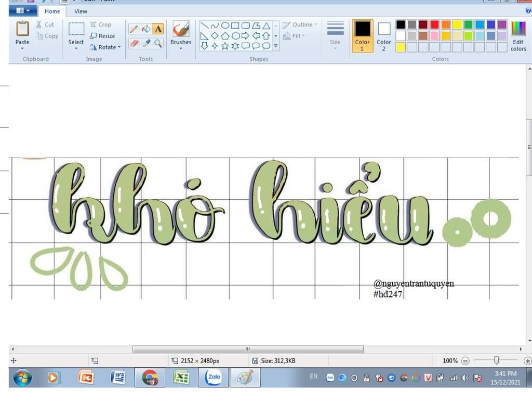Screen dimensions: 532x400
Task: Open Zalo from the taskbar
Action: click(213, 377)
